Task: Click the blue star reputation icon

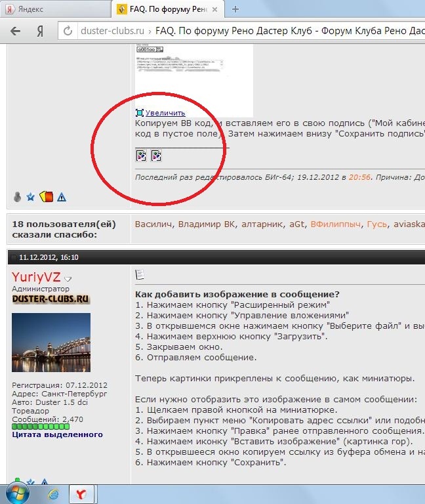Action: point(31,197)
